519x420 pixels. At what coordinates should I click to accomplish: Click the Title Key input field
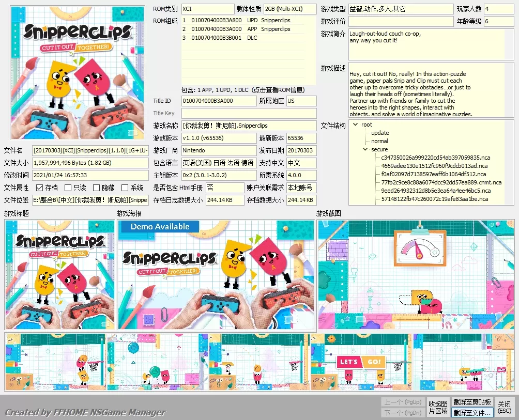click(219, 113)
